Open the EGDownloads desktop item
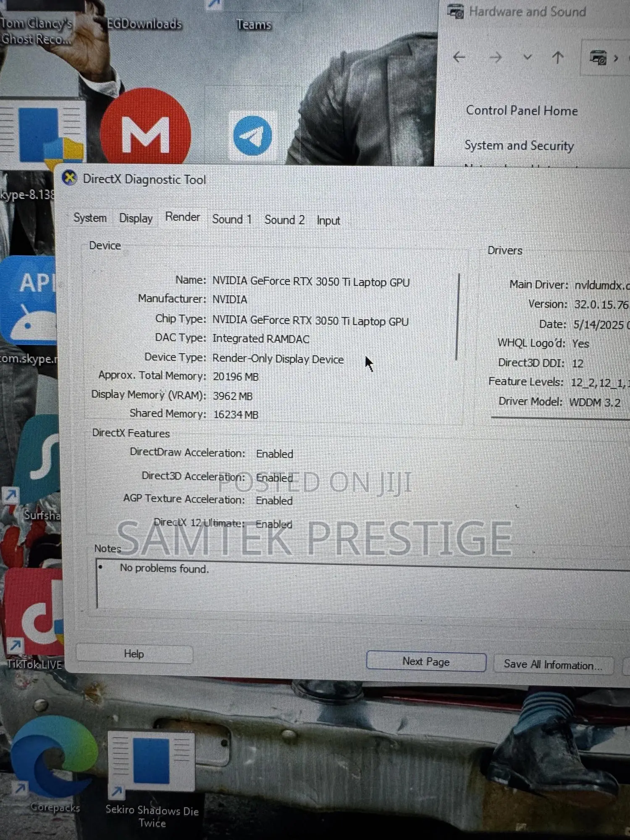The image size is (630, 840). pyautogui.click(x=144, y=24)
